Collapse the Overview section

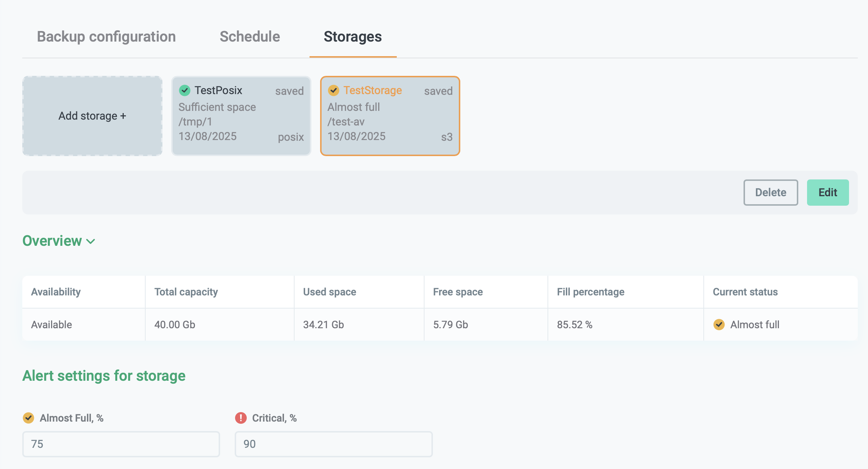click(90, 241)
